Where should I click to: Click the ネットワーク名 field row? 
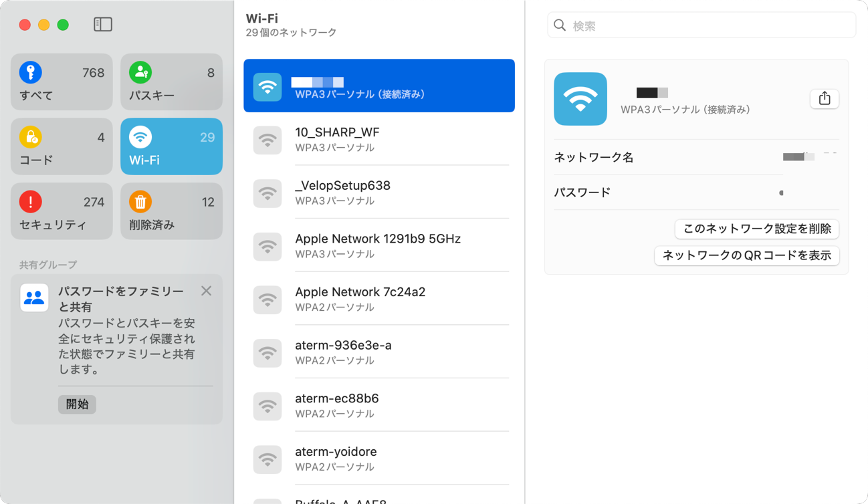(696, 157)
